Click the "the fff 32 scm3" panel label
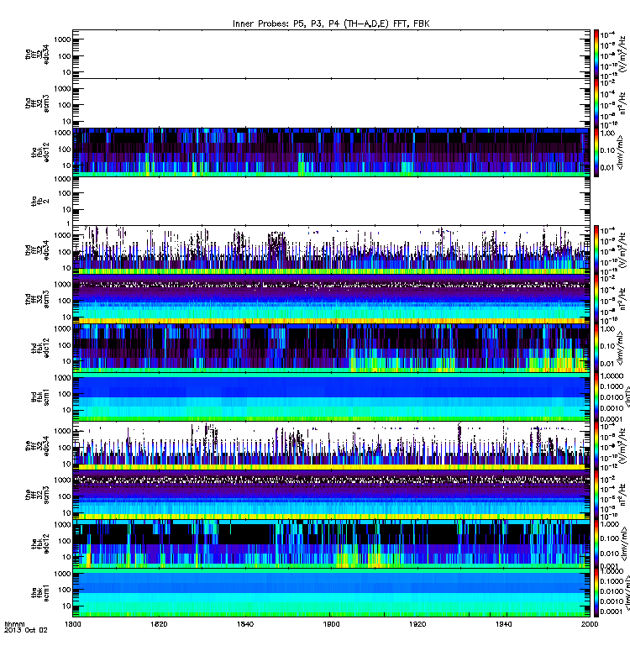The width and height of the screenshot is (630, 672). click(37, 495)
